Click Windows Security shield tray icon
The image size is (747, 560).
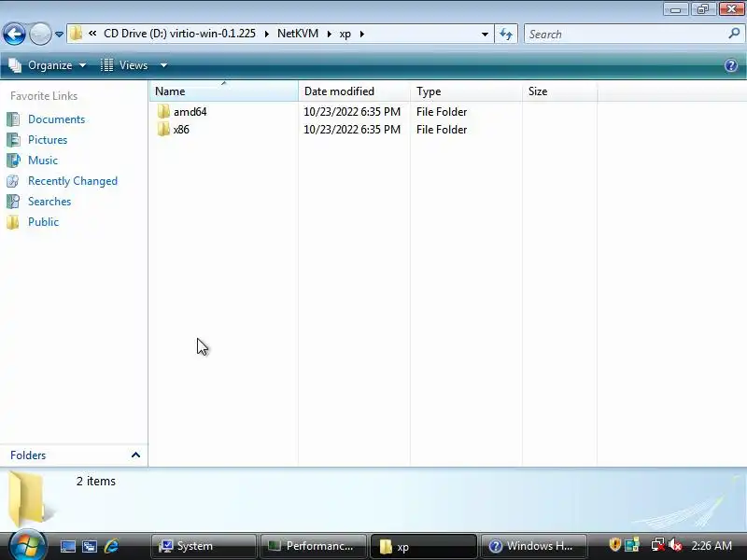pos(614,544)
